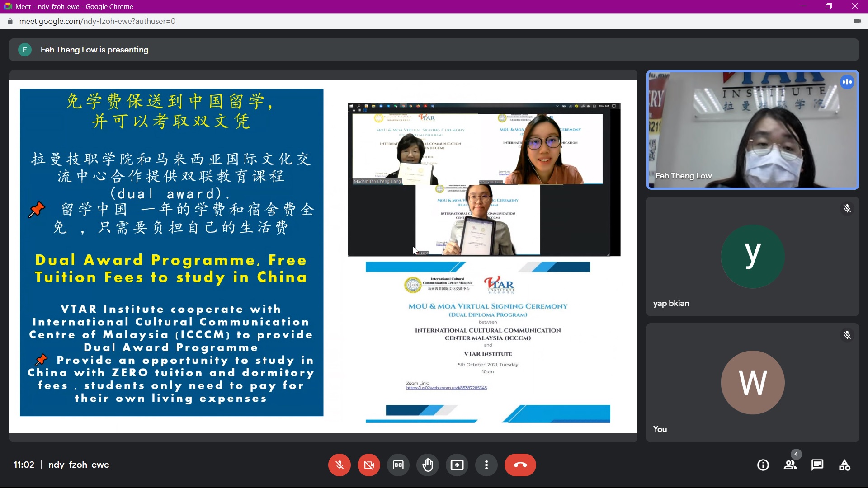
Task: Select the You participant tile
Action: tap(753, 383)
